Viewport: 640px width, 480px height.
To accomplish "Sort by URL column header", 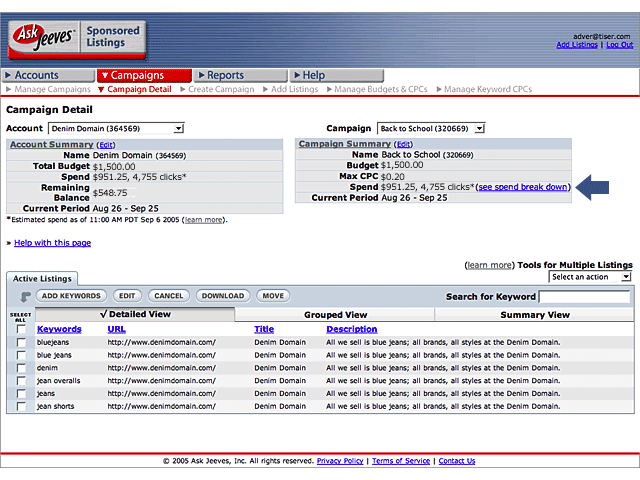I will (x=116, y=329).
